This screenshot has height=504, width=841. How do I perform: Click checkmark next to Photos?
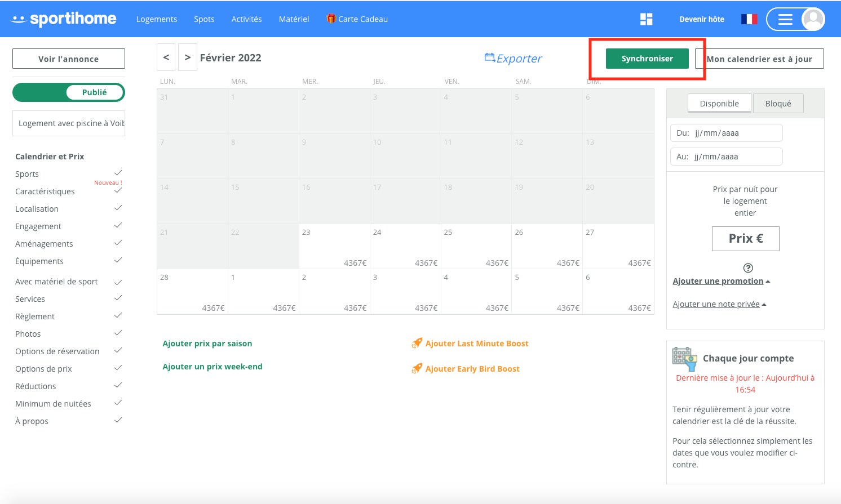point(118,333)
